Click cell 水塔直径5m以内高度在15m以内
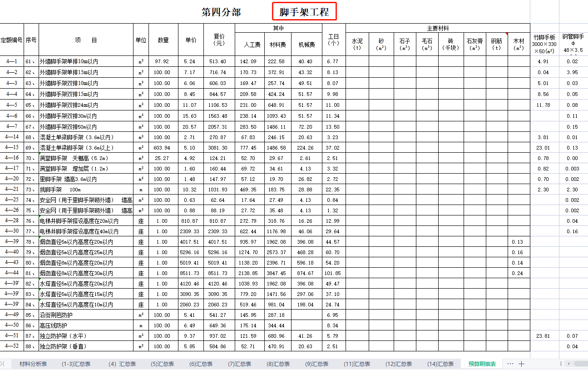The image size is (588, 370). click(x=86, y=294)
